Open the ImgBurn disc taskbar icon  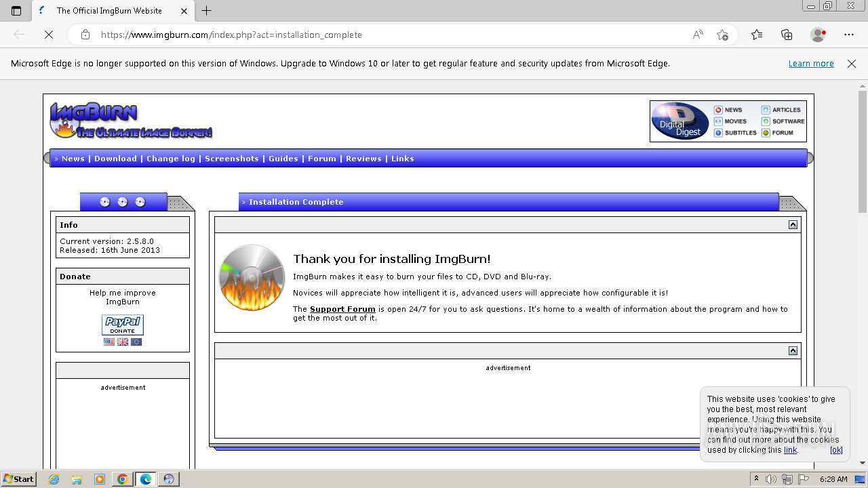point(169,479)
